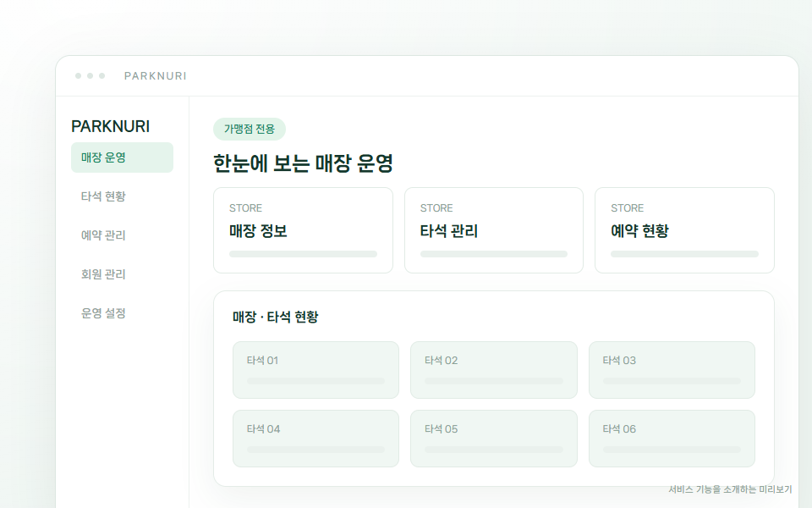
Task: Select the 타석 06 tile
Action: point(672,439)
